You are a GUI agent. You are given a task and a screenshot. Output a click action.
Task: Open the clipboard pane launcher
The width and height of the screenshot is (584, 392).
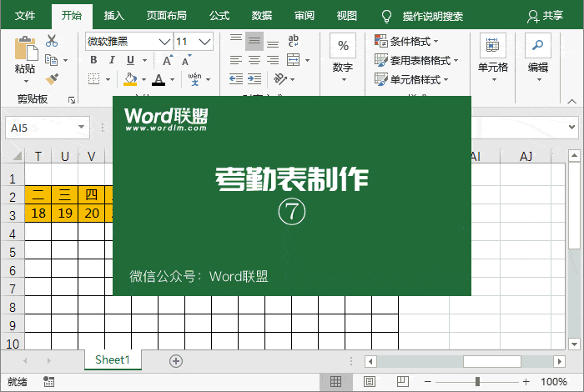pyautogui.click(x=72, y=100)
